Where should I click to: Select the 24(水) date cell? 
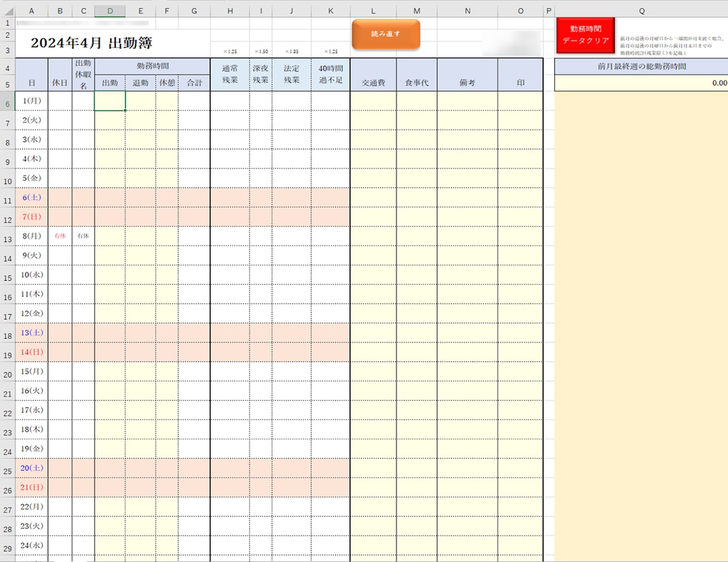tap(32, 545)
